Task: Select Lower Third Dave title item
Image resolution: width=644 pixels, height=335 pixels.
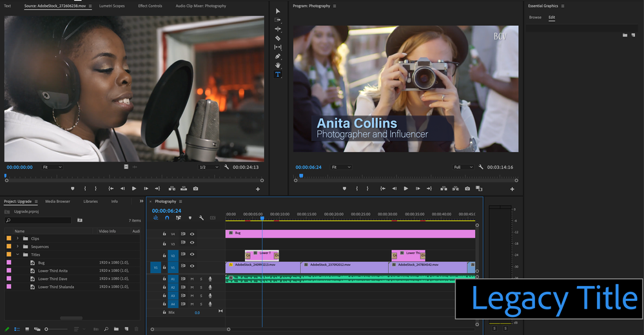Action: click(x=52, y=279)
